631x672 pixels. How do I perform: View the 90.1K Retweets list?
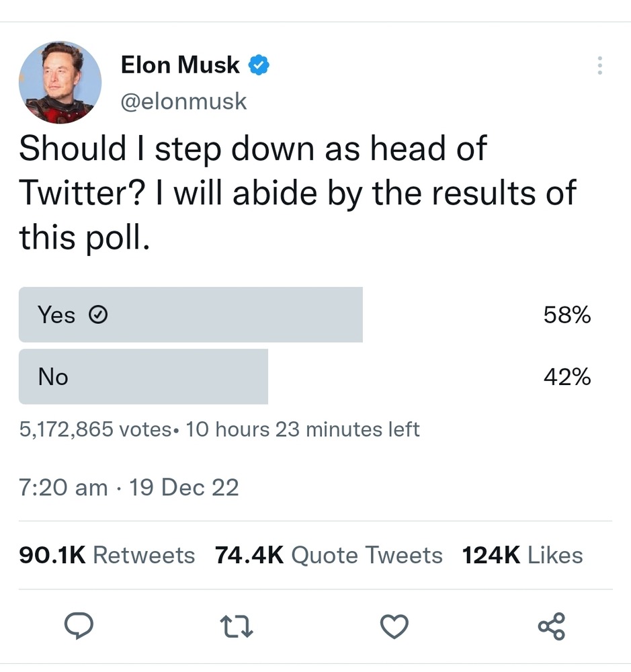(108, 555)
